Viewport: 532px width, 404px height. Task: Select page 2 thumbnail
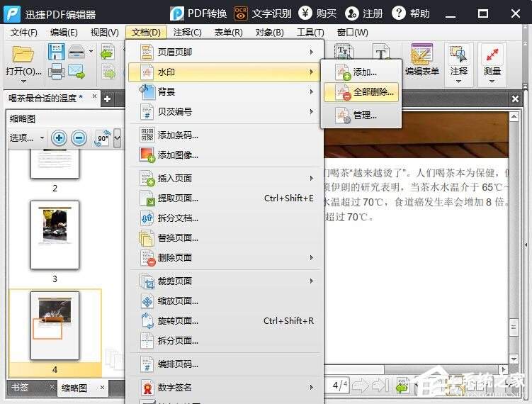55,164
